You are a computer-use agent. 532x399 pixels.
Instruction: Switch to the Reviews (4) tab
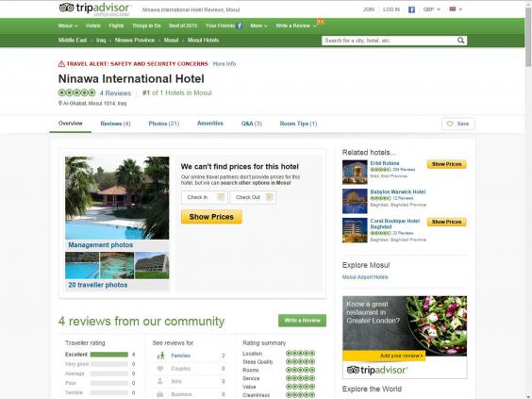(115, 124)
